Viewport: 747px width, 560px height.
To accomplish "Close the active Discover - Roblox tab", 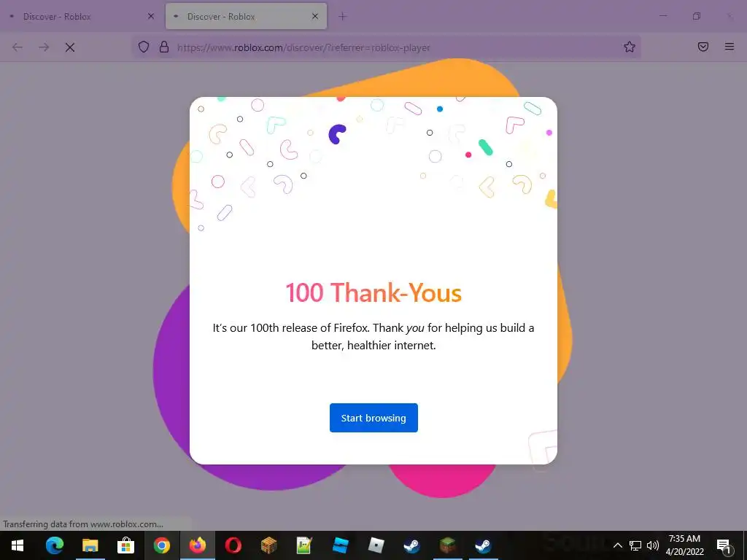I will (x=315, y=16).
